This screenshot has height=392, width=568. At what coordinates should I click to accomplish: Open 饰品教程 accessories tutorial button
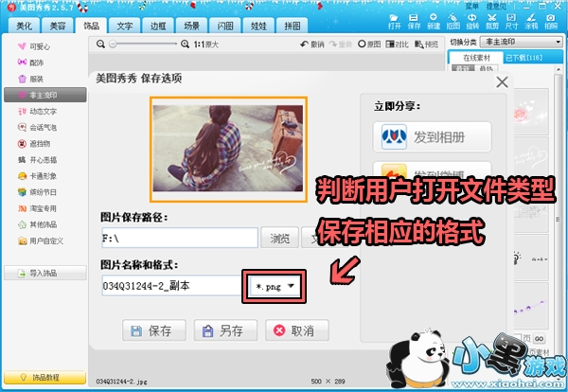pyautogui.click(x=45, y=378)
